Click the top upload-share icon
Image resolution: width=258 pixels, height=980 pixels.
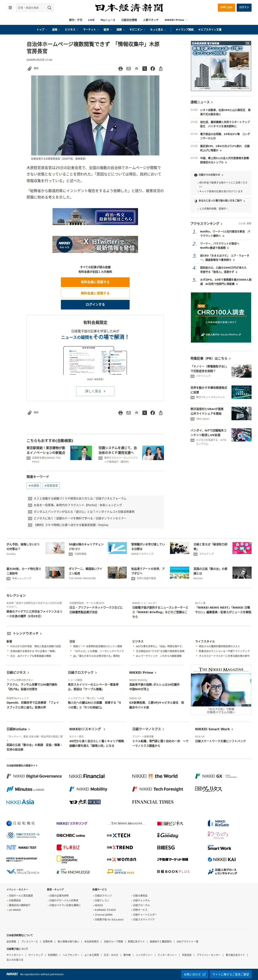(161, 68)
